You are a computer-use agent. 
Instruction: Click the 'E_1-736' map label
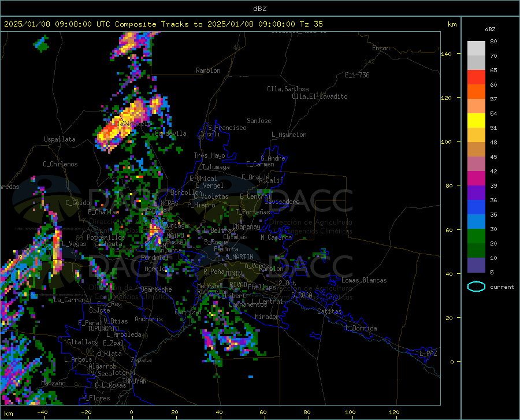tap(357, 75)
